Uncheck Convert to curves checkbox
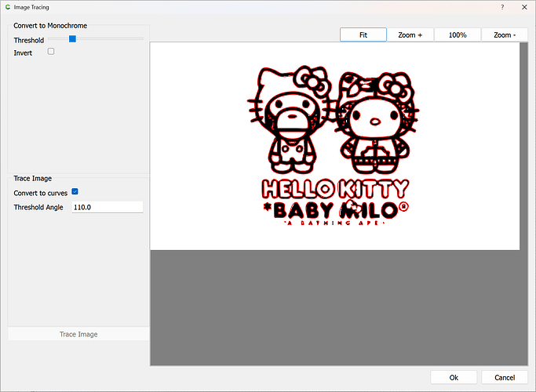The width and height of the screenshot is (536, 392). click(75, 191)
